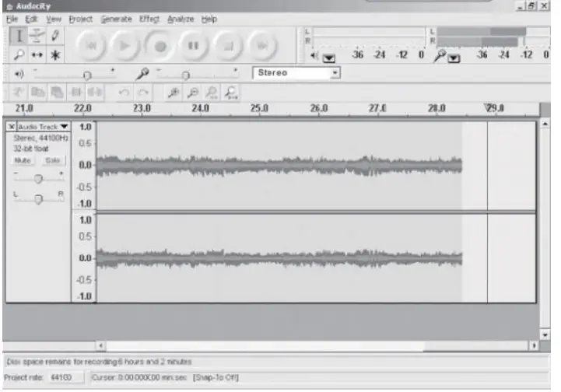Screen dimensions: 561x392
Task: Click the horizontal scrollbar right arrow
Action: (534, 345)
